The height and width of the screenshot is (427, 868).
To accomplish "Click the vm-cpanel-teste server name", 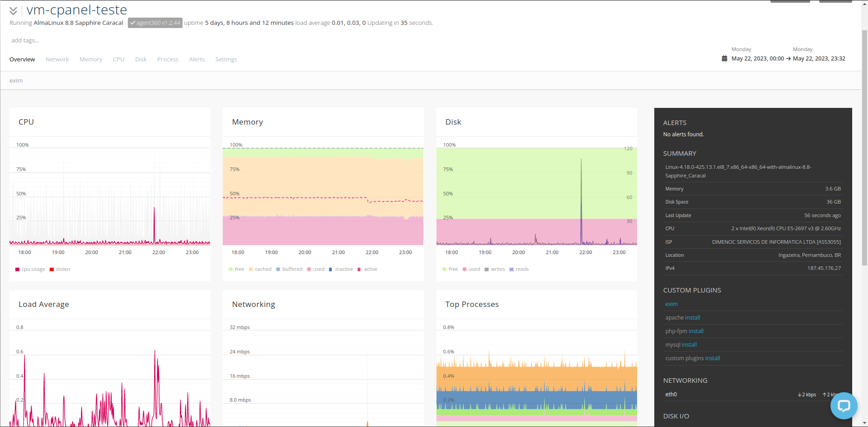I will [x=77, y=9].
